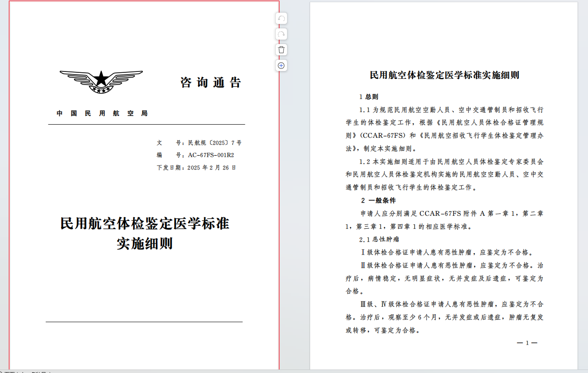Click the bold cover title 民用航空体检鉴定医学标准
The height and width of the screenshot is (373, 588).
(x=145, y=224)
